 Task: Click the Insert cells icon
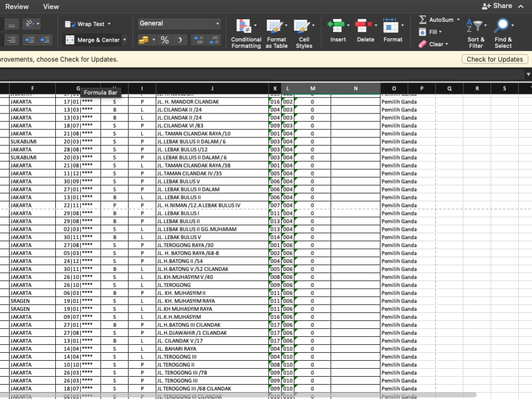[x=336, y=26]
